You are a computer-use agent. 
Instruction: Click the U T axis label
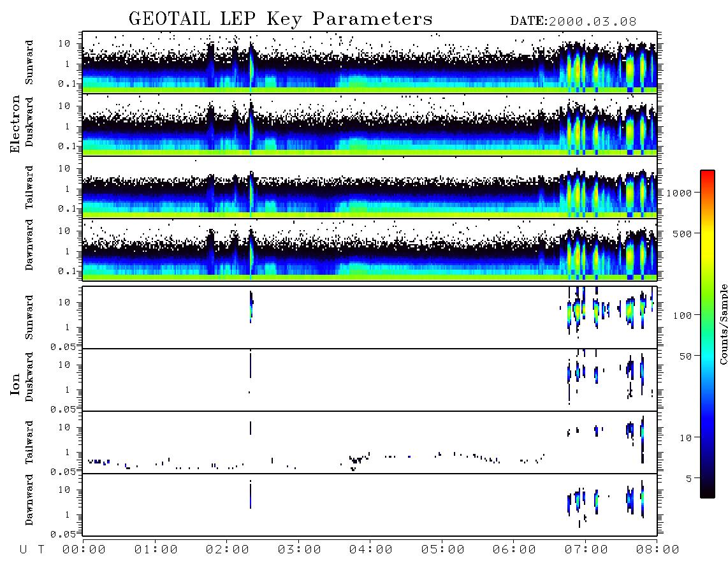tap(33, 550)
